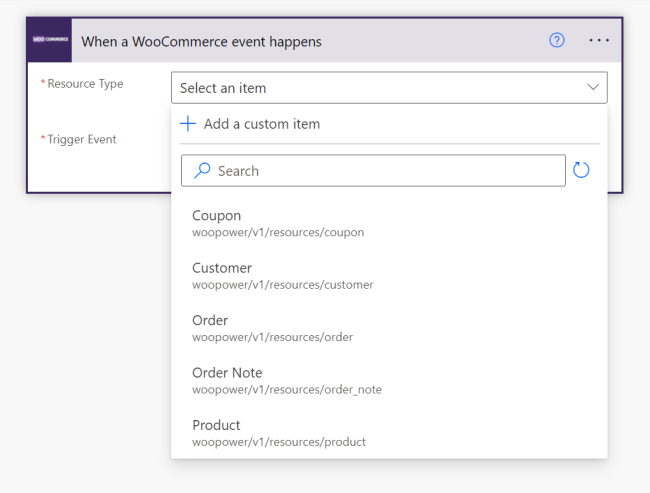Open the three-dot more options menu
Image resolution: width=650 pixels, height=493 pixels.
click(598, 41)
